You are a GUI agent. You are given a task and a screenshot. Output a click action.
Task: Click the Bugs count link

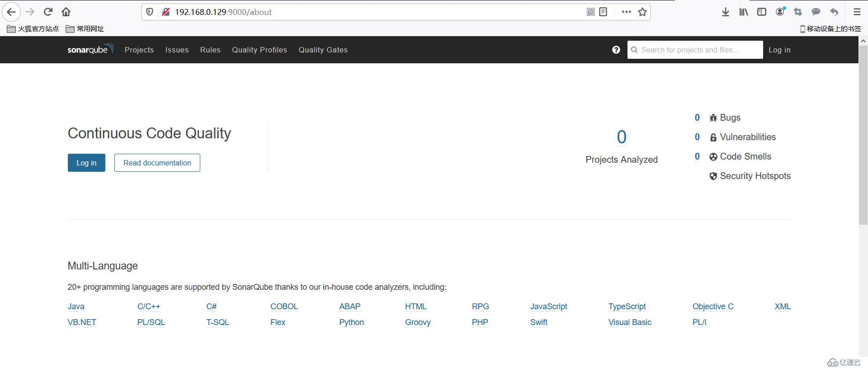697,118
